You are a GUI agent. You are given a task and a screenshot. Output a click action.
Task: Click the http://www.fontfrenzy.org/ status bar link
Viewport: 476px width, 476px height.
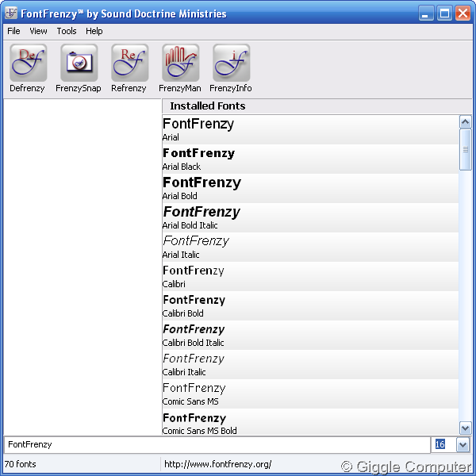[x=217, y=464]
